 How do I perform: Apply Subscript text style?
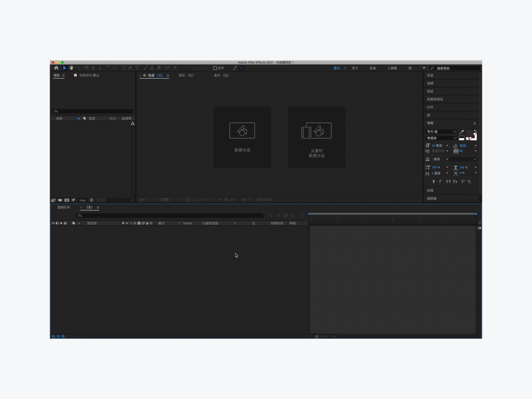tap(470, 182)
